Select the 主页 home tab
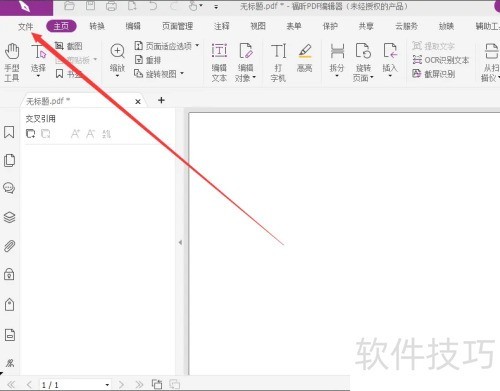Image resolution: width=500 pixels, height=391 pixels. (61, 26)
